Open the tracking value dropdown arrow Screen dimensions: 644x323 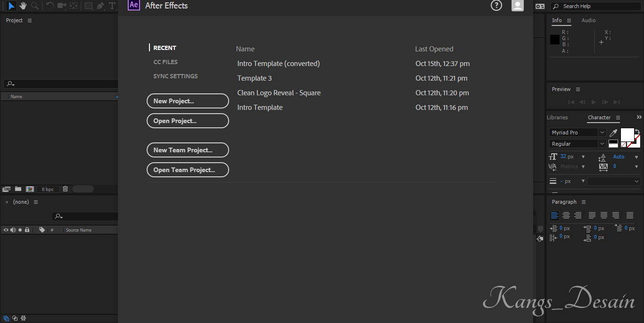click(x=637, y=166)
